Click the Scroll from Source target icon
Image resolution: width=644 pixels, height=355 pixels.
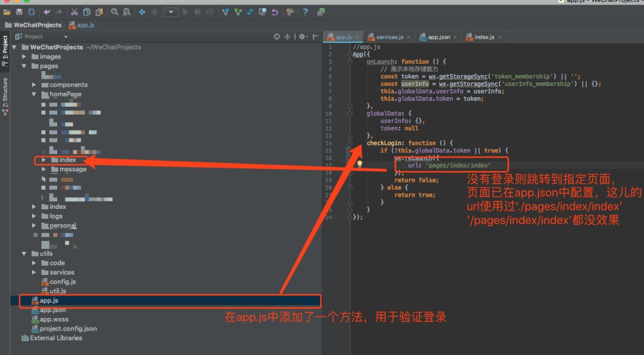click(x=277, y=37)
